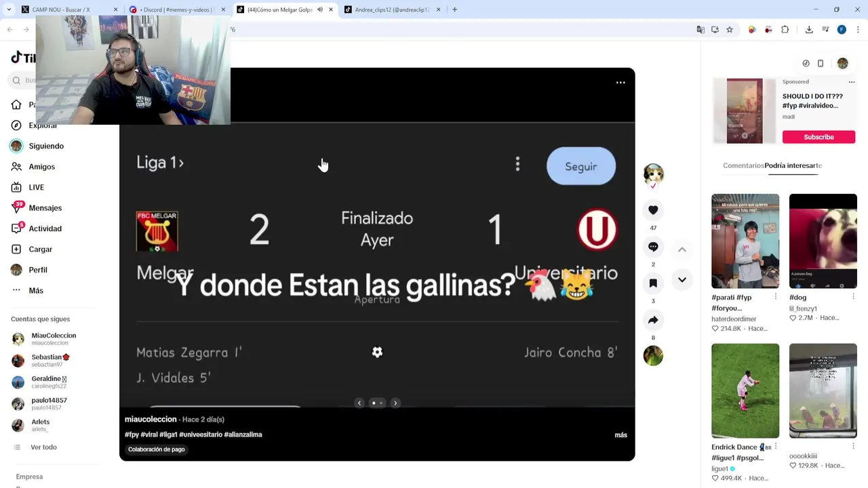Switch to the Podría interesarte tab
Screen dimensions: 868x488
[793, 165]
